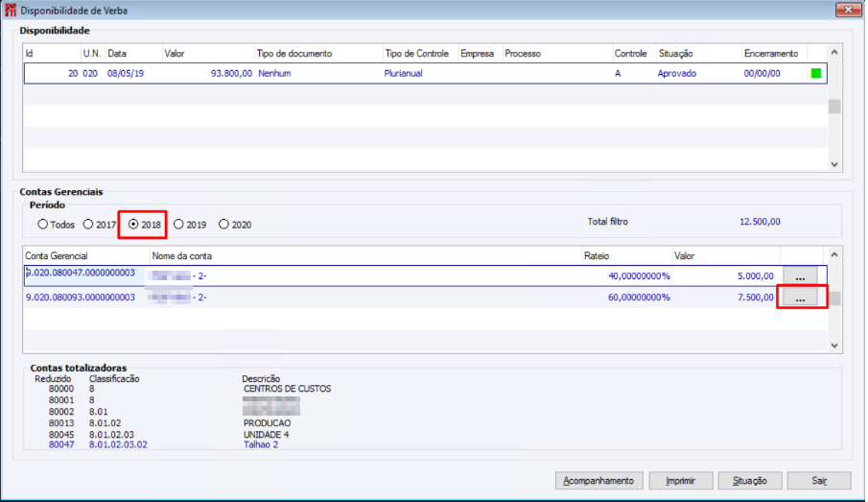
Task: Click the UNIDADE 4 description
Action: (x=267, y=435)
